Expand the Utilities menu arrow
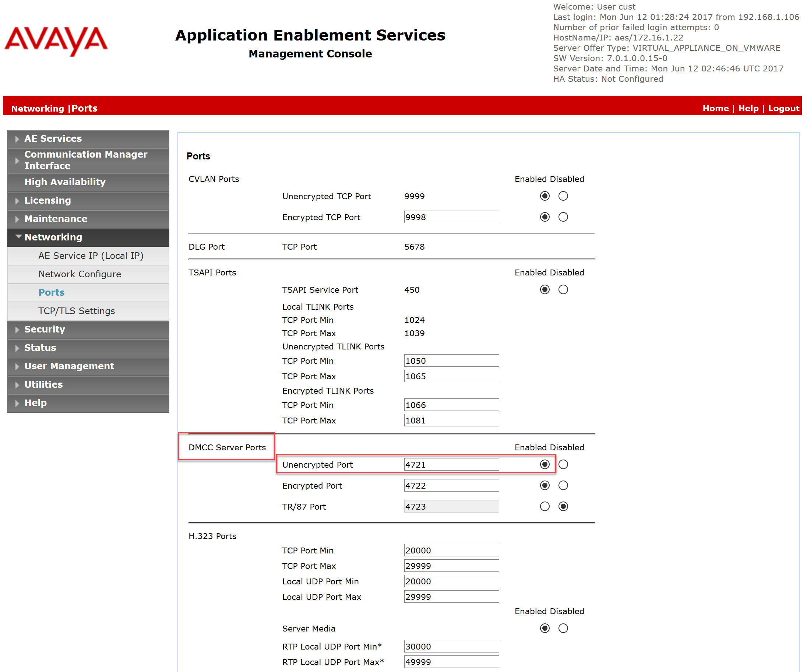 (x=17, y=385)
